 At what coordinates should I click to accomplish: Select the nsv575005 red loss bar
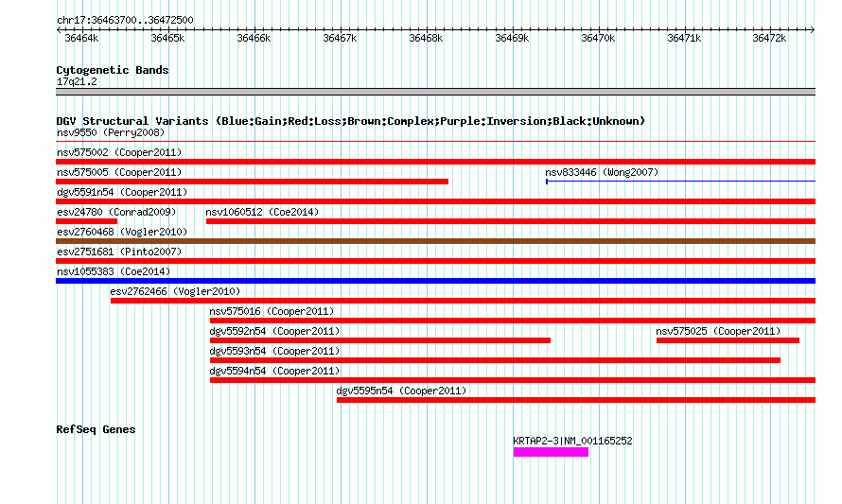pyautogui.click(x=253, y=182)
